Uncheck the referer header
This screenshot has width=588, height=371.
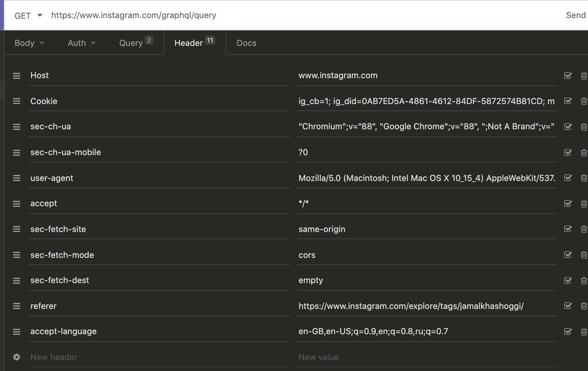pyautogui.click(x=568, y=306)
